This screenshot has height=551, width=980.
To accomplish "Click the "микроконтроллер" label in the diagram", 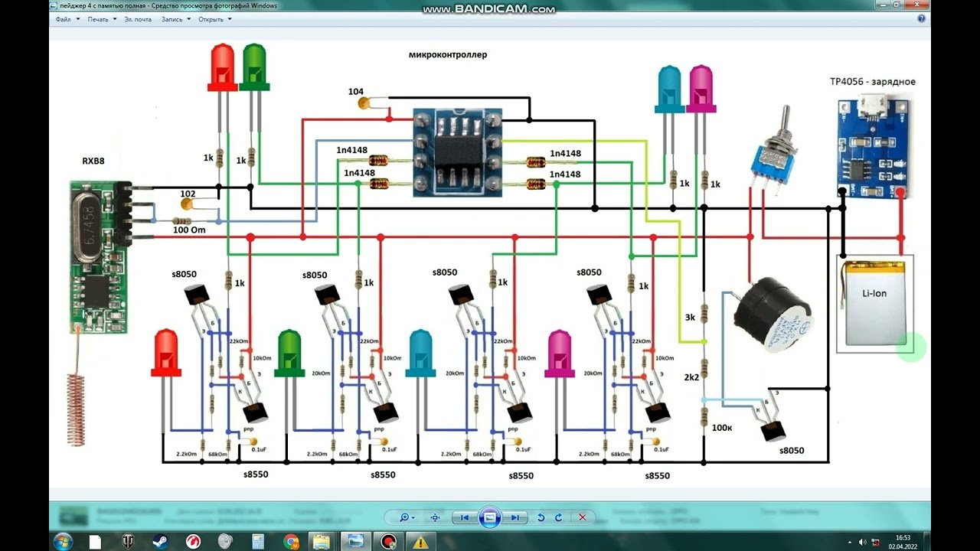I will tap(448, 54).
